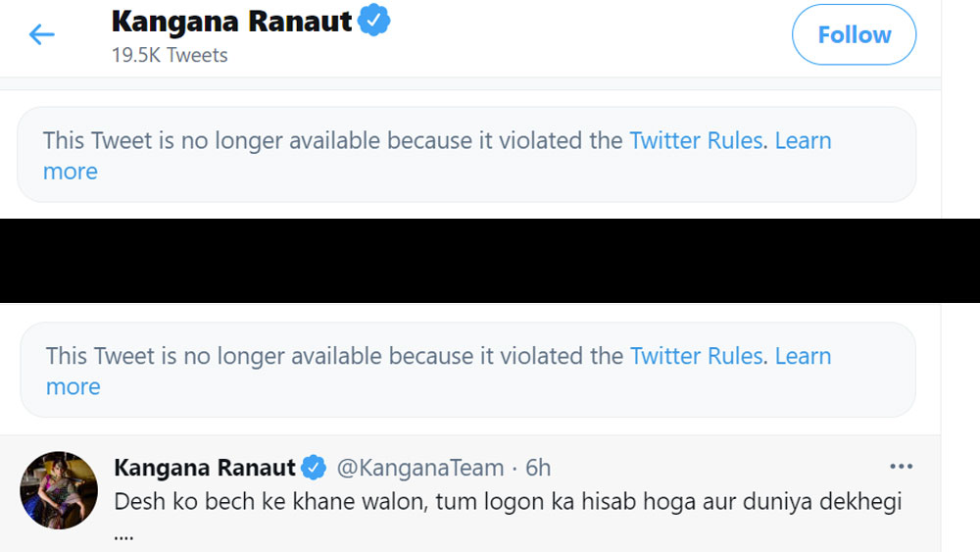Viewport: 980px width, 552px height.
Task: Click the 19.5K Tweets count
Action: tap(170, 55)
